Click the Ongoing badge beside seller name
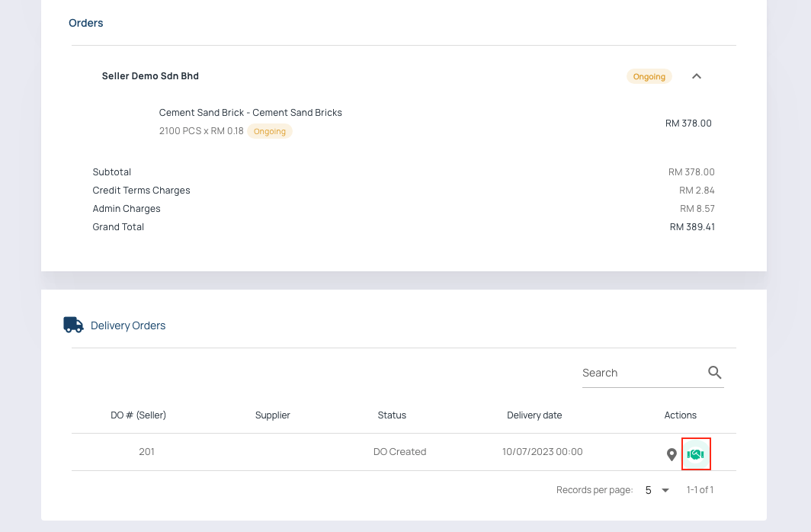This screenshot has height=532, width=811. (649, 76)
